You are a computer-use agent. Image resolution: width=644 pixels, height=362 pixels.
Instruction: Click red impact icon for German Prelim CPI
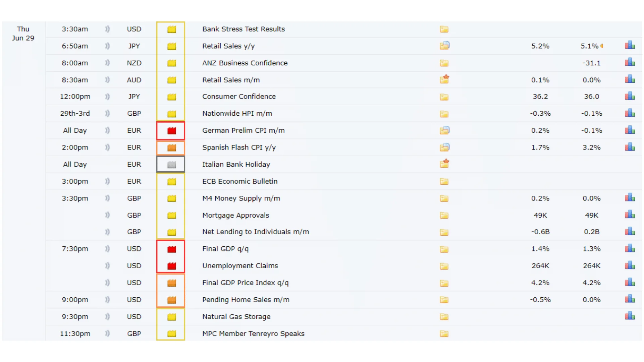click(171, 131)
